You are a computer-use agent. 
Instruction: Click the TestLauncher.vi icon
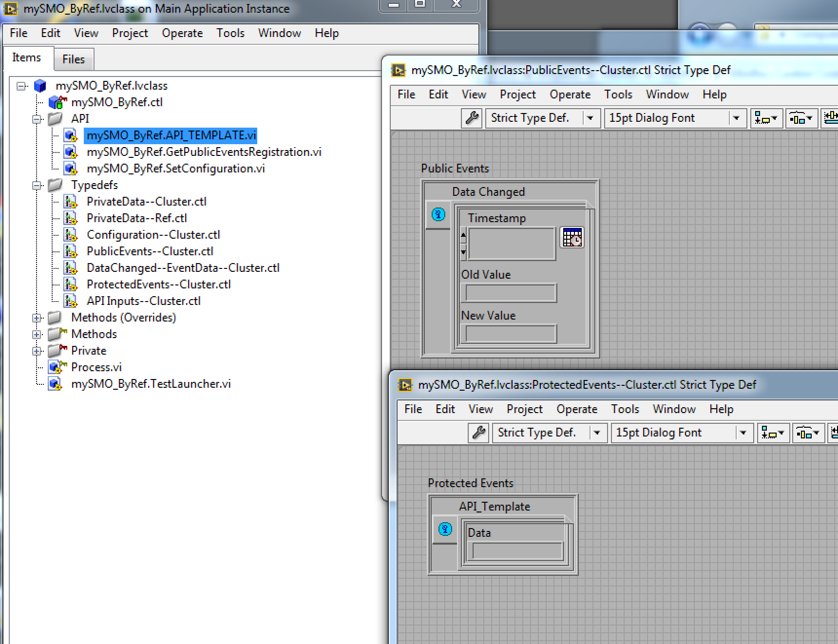56,384
